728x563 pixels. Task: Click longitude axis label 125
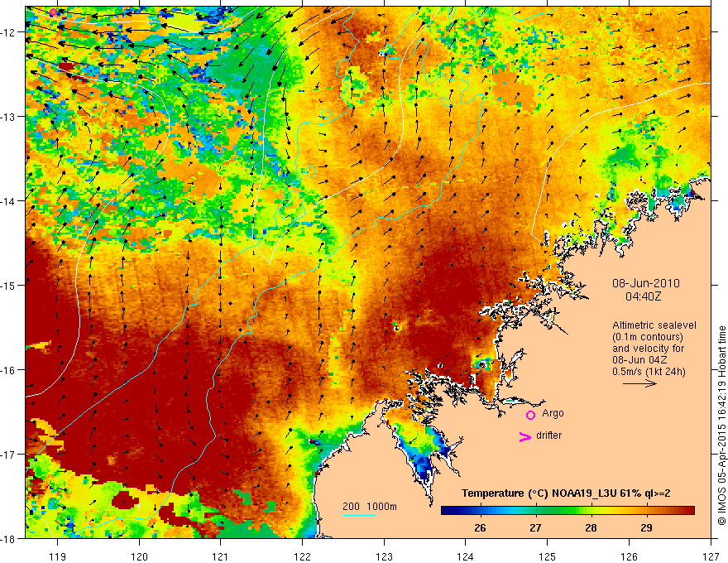[x=548, y=556]
